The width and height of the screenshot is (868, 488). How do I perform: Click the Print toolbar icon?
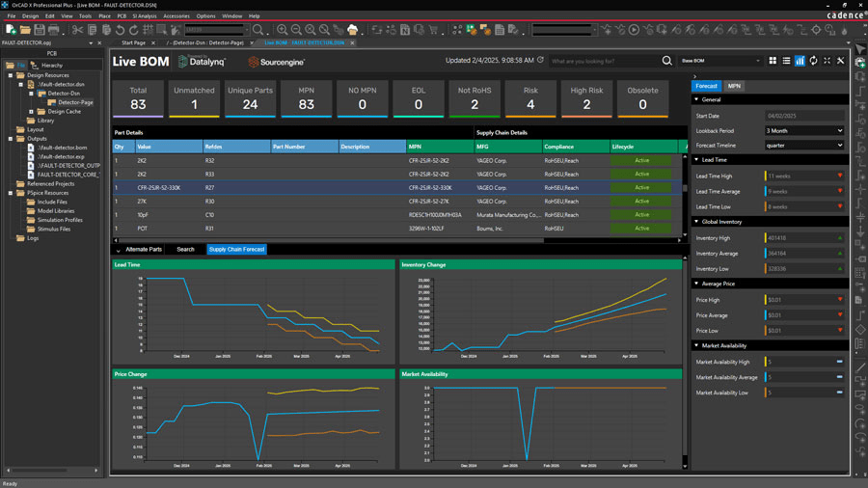click(54, 29)
